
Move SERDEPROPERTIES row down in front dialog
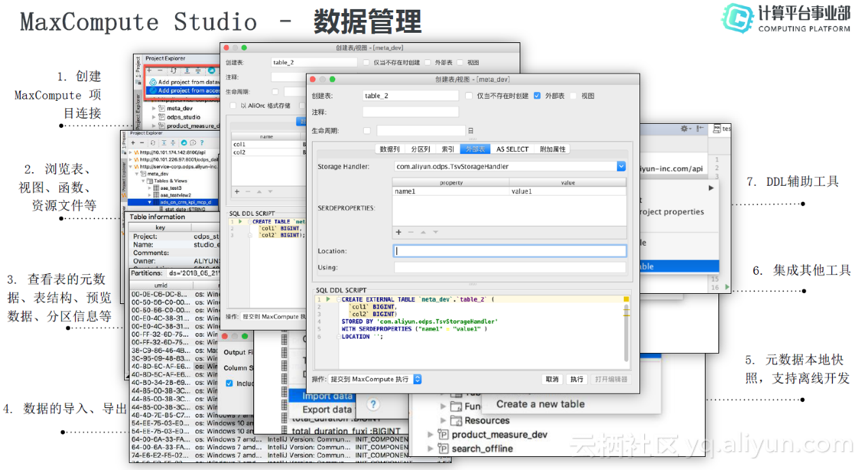pyautogui.click(x=435, y=232)
